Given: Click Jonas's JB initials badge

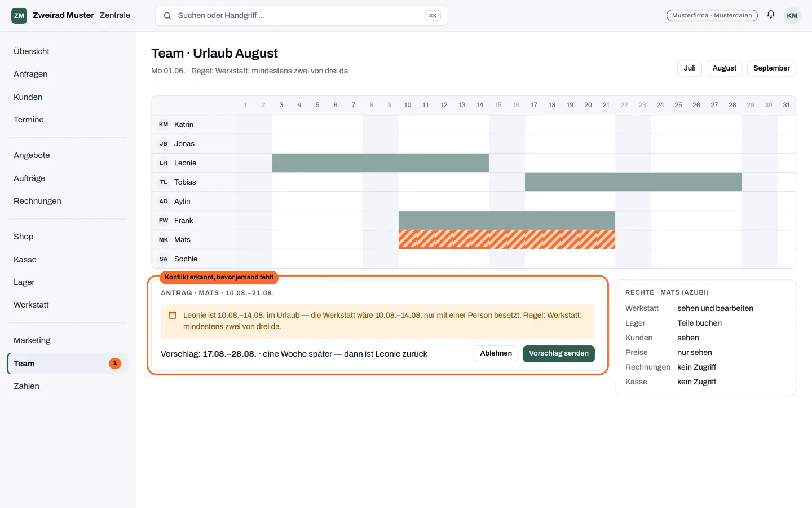Looking at the screenshot, I should tap(164, 144).
